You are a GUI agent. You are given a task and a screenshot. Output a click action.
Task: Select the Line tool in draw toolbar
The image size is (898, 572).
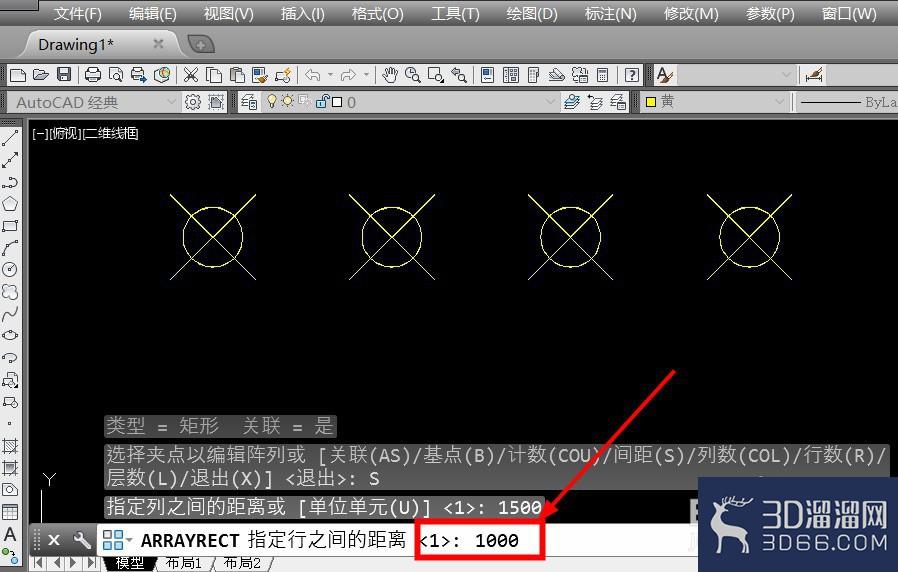10,138
